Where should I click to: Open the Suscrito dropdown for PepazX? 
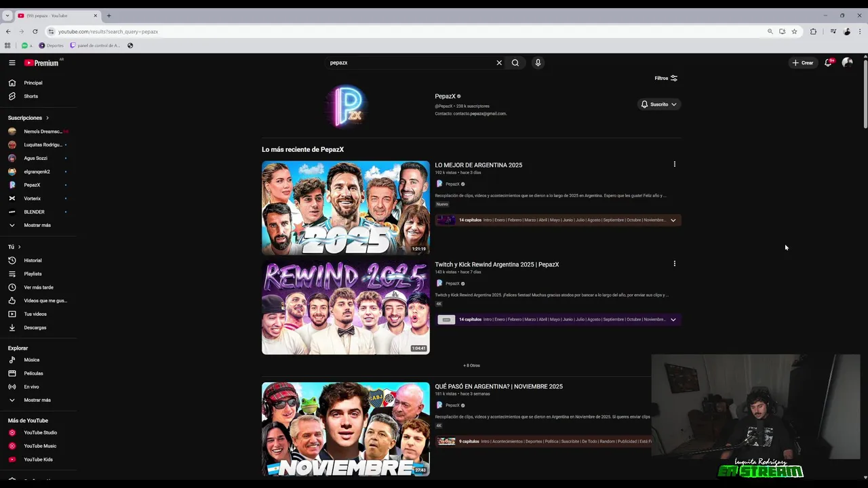click(659, 104)
